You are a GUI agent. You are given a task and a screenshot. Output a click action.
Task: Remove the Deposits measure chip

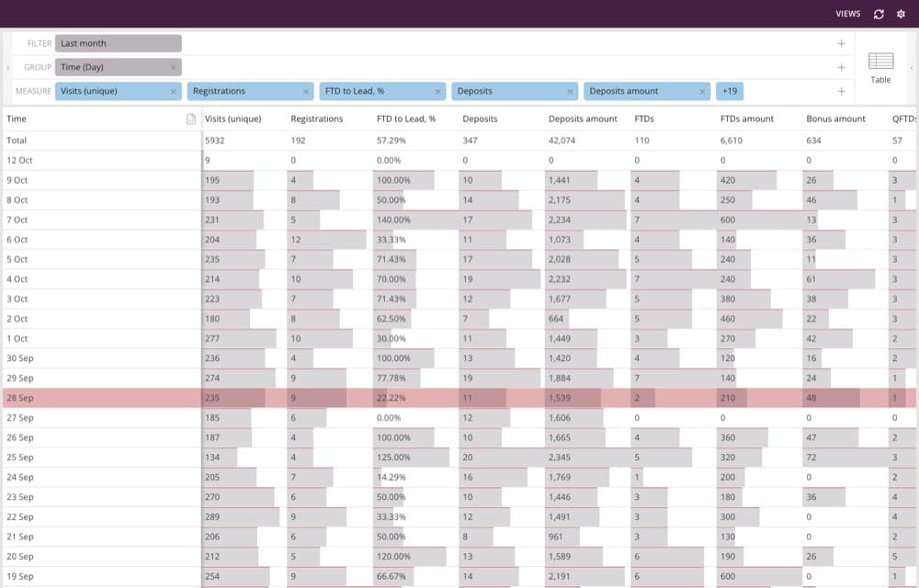pos(570,91)
